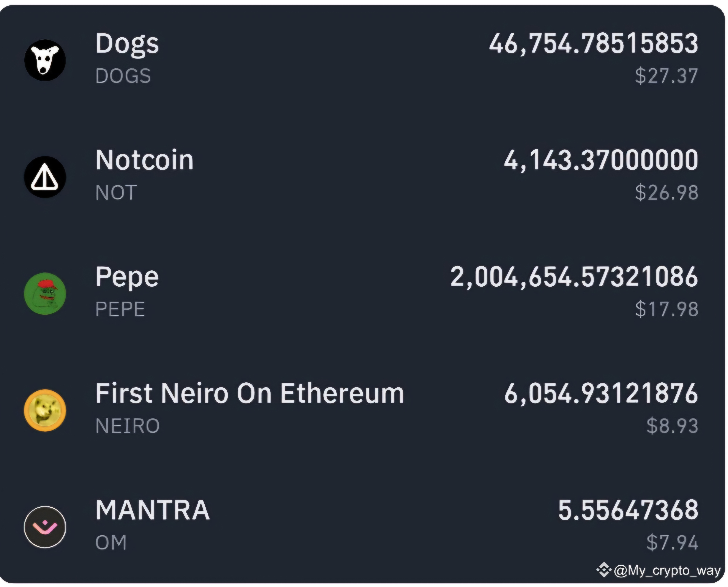This screenshot has width=728, height=587.
Task: Open the Notcoin asset name
Action: 144,160
